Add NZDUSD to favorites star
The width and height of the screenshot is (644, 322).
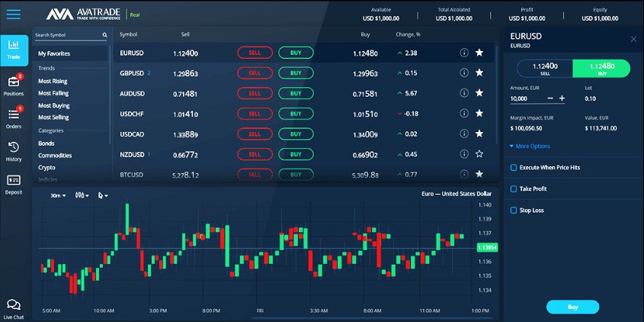pos(479,154)
